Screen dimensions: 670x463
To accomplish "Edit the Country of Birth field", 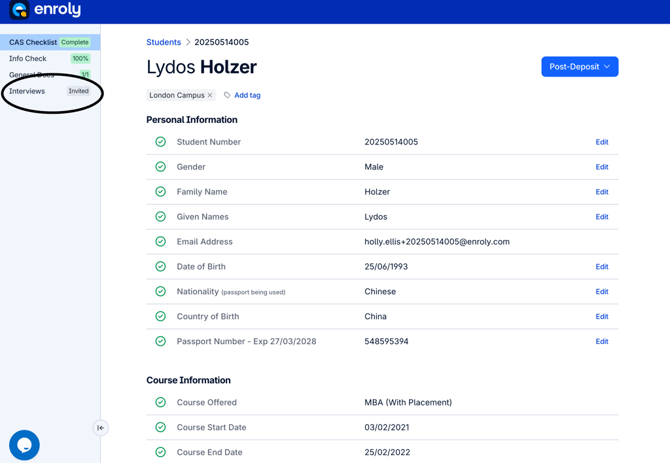I will 602,316.
